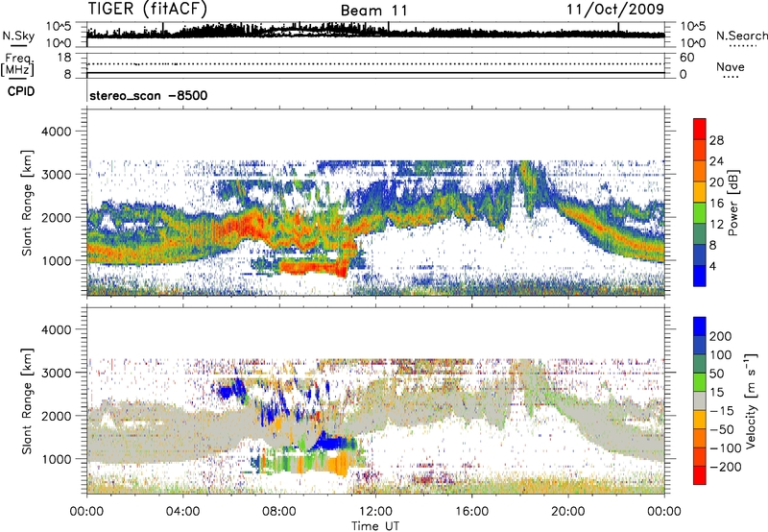Click the '200' tick on Velocity colorbar
Screen dimensions: 768x532
721,336
